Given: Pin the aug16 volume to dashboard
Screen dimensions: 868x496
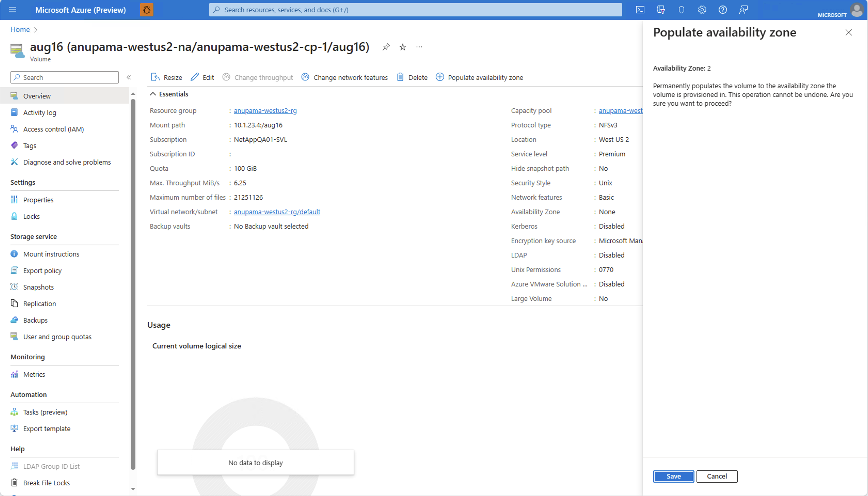Looking at the screenshot, I should [x=386, y=47].
